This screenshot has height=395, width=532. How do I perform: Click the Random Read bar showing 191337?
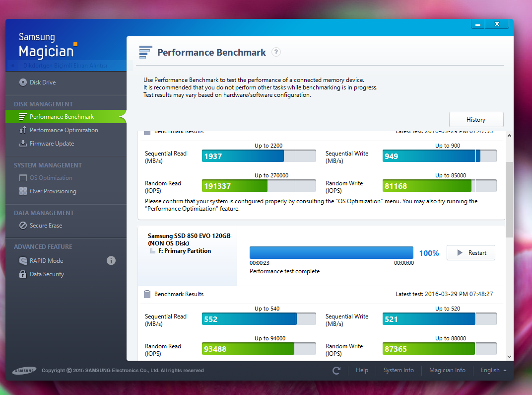pos(259,186)
